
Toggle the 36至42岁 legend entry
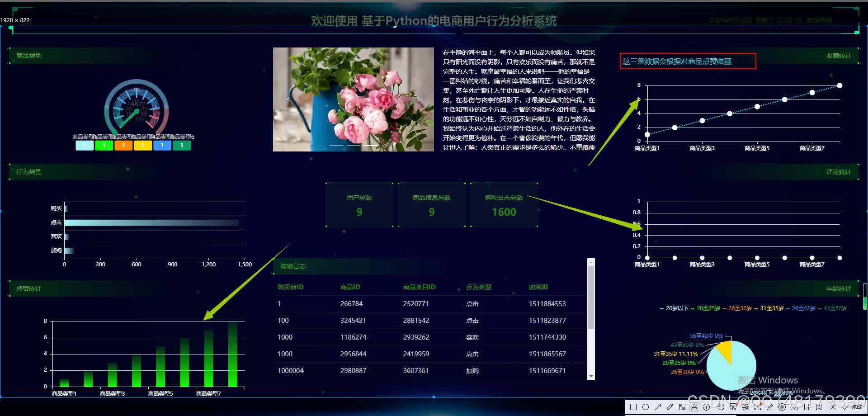[800, 308]
